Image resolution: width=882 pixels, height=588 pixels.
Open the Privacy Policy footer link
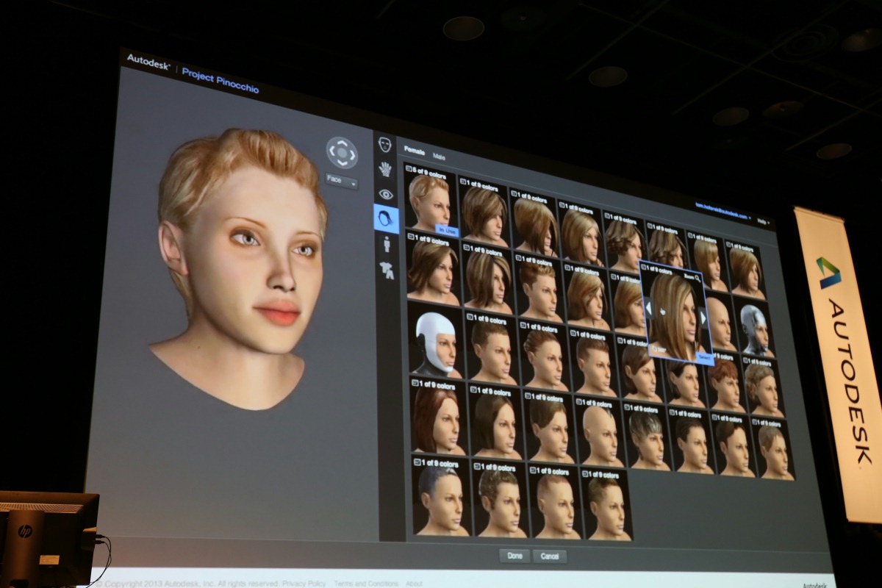click(x=304, y=584)
